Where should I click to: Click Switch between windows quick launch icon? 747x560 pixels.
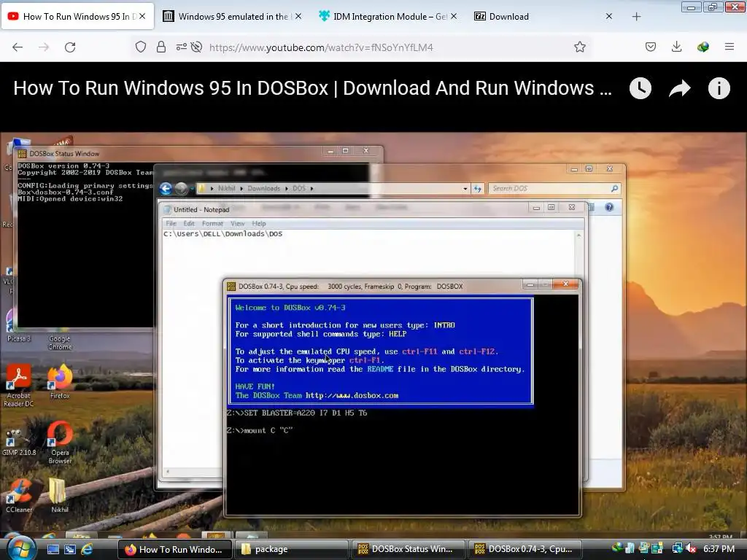pyautogui.click(x=70, y=549)
